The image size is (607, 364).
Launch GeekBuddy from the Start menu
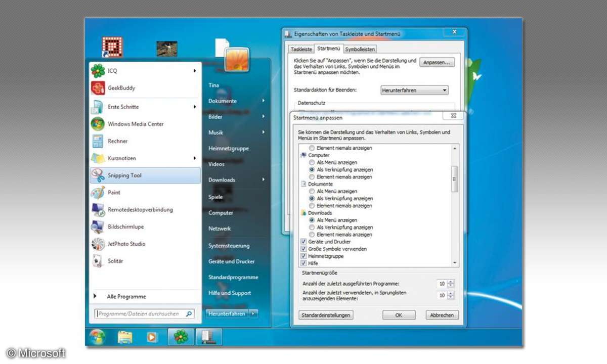click(x=121, y=88)
